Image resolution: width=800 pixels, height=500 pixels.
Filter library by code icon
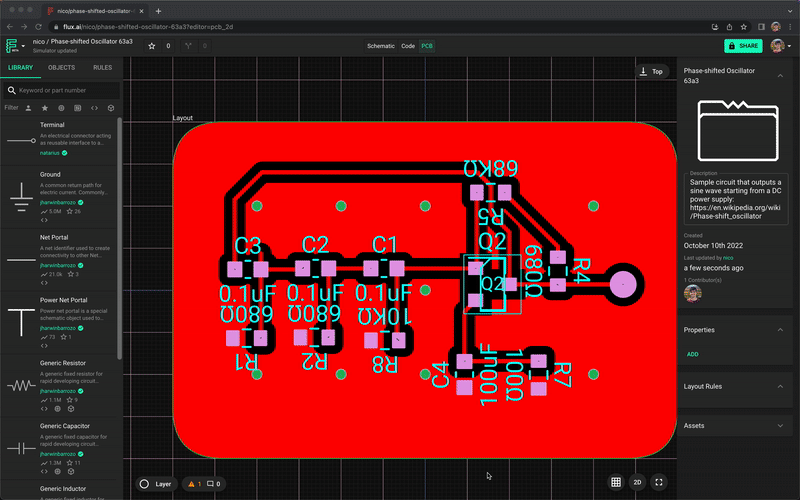94,107
